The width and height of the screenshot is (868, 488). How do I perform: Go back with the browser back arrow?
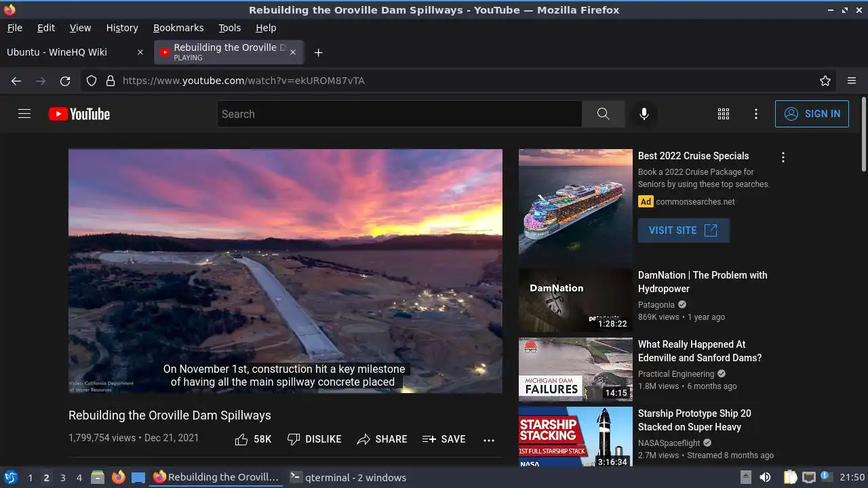[x=16, y=81]
